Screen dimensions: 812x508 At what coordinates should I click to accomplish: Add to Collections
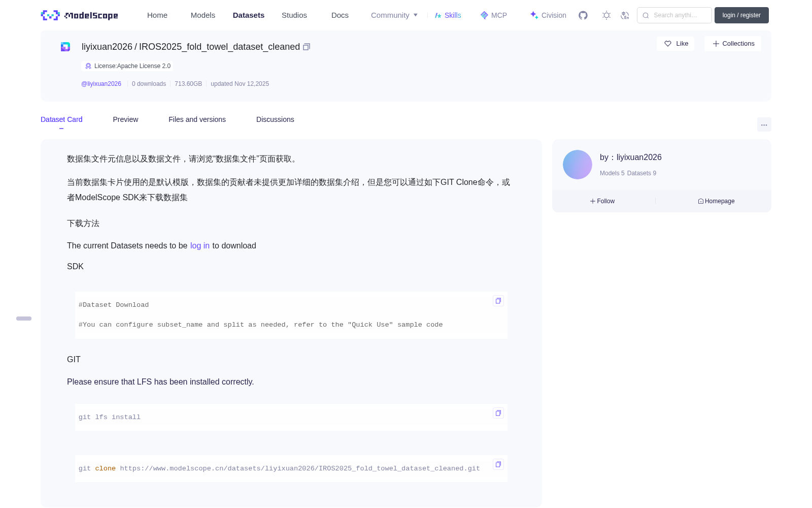click(733, 44)
